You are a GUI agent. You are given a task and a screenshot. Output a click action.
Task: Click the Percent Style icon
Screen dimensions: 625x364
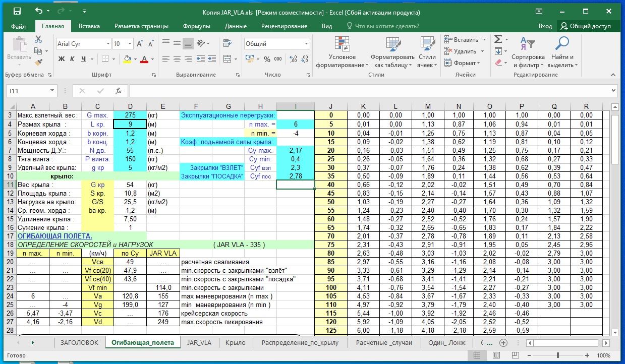pos(266,59)
